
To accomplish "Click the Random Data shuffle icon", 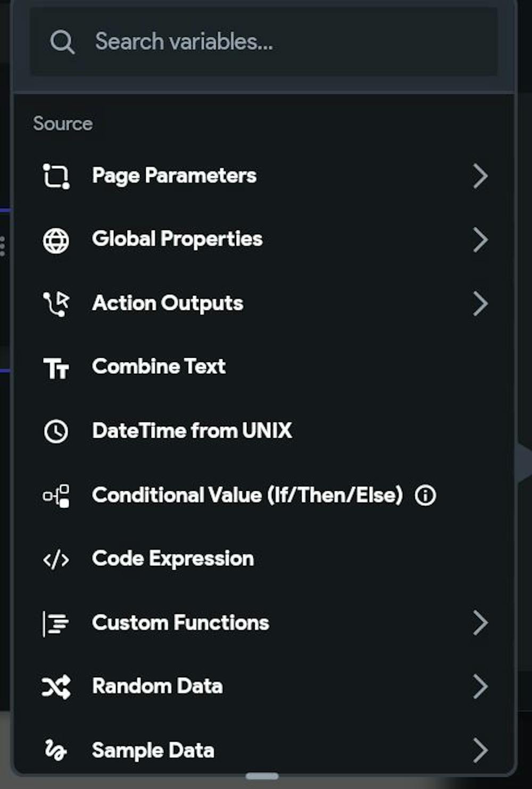I will [56, 687].
